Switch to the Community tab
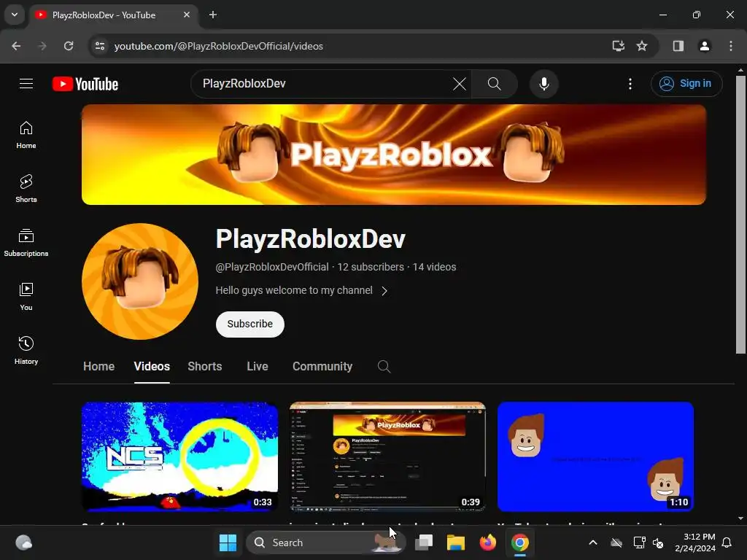The height and width of the screenshot is (560, 747). [x=322, y=366]
